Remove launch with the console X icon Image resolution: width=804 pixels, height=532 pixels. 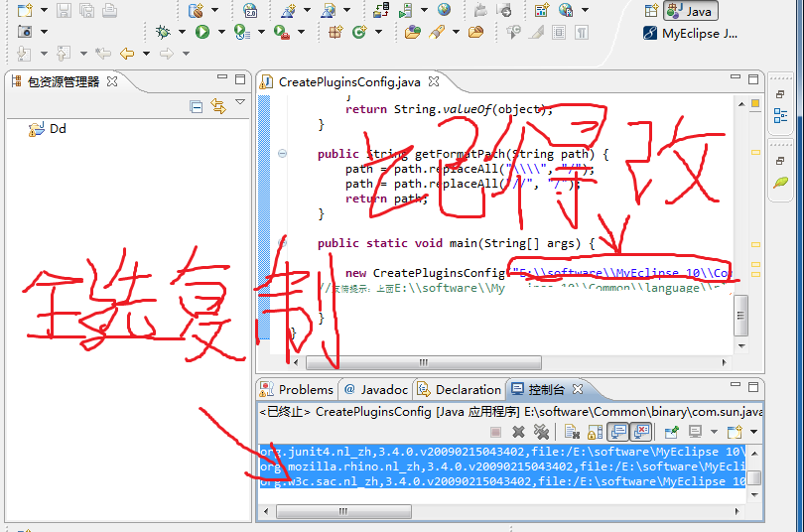(x=518, y=432)
